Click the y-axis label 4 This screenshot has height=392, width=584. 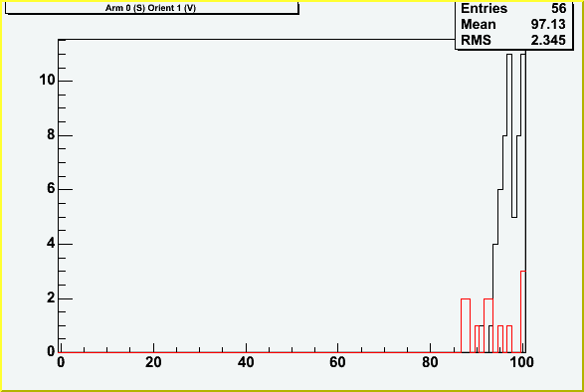click(51, 244)
